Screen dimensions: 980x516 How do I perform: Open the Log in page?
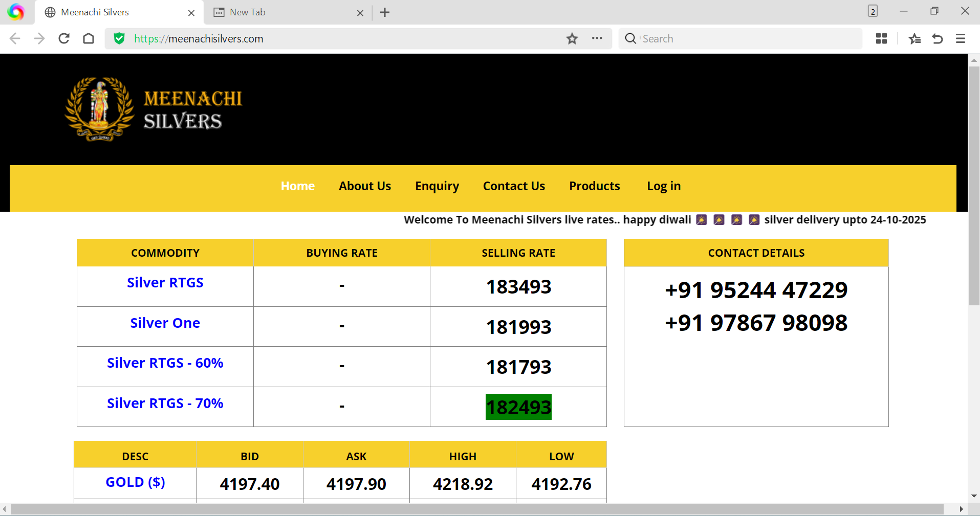pyautogui.click(x=663, y=186)
